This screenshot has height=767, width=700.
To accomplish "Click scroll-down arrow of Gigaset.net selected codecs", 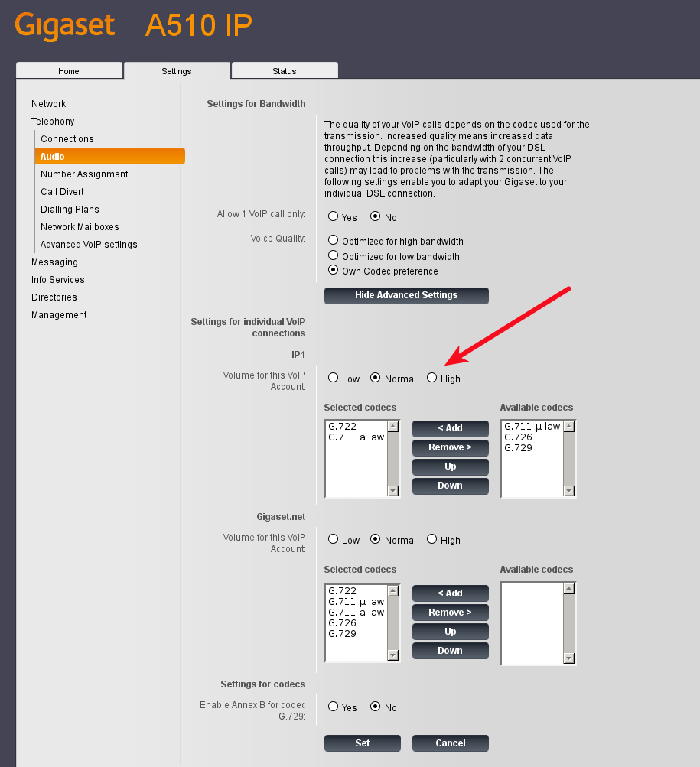I will [393, 655].
